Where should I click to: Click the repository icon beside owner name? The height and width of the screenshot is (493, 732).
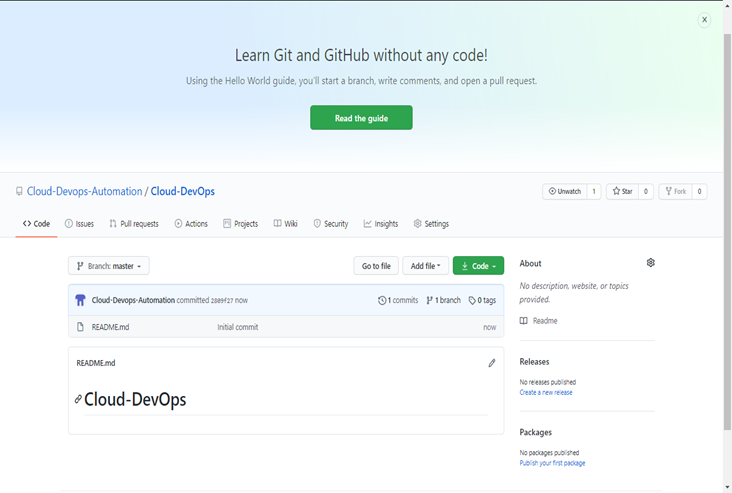(19, 191)
